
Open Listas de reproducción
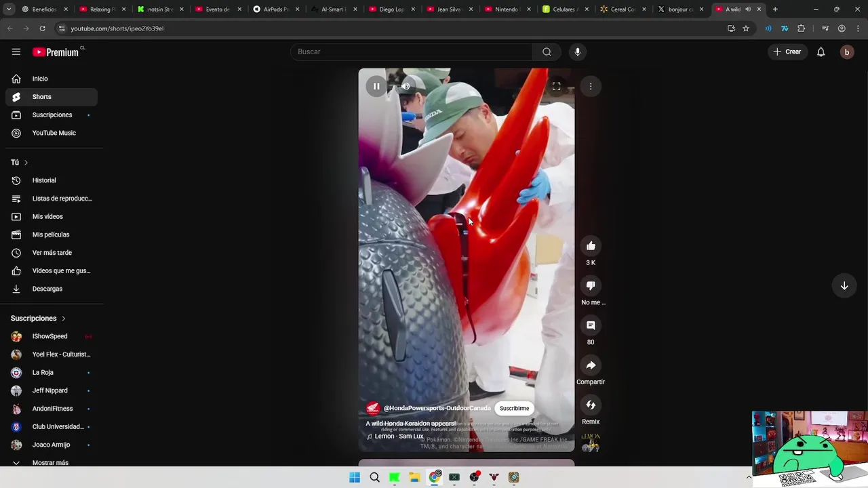[52, 199]
